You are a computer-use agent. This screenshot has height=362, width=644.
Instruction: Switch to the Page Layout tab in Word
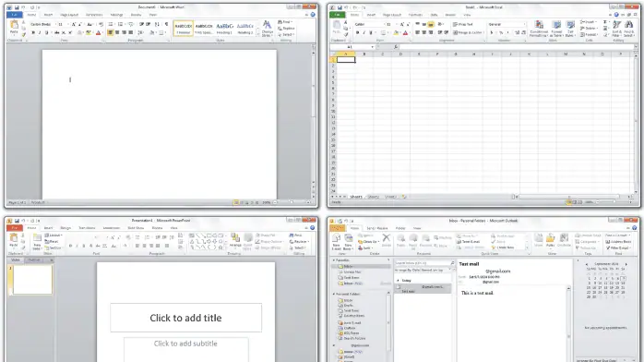[69, 15]
